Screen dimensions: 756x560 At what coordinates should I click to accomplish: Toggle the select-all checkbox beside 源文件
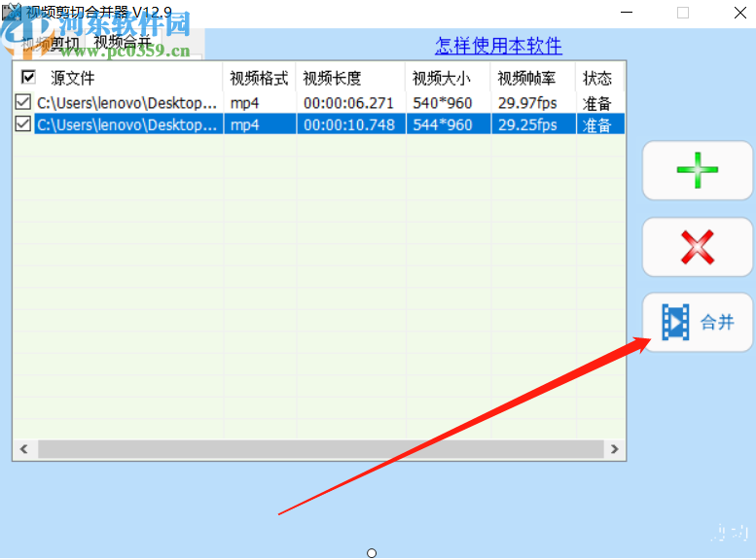pyautogui.click(x=28, y=77)
